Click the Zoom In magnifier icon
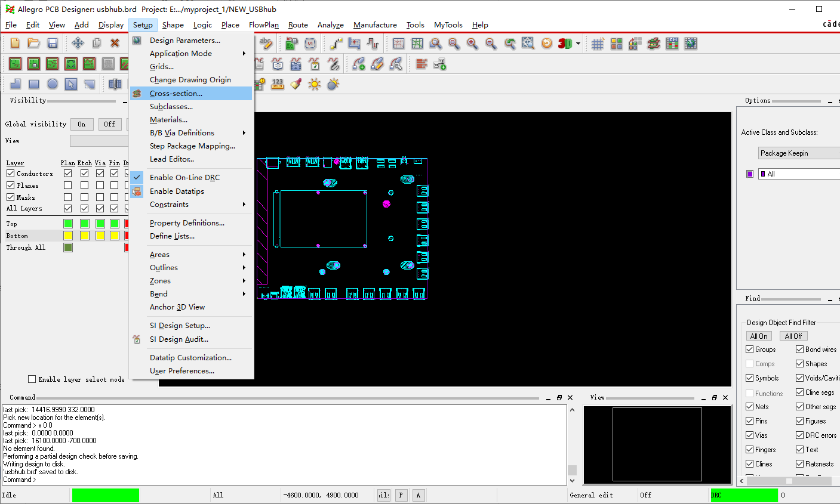Viewport: 840px width, 504px height. pos(473,44)
